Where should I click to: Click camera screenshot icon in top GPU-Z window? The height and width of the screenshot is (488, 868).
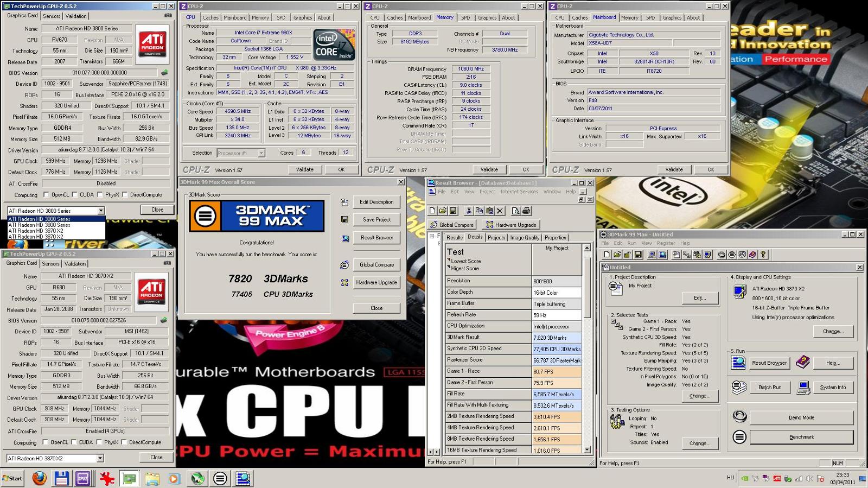click(x=168, y=16)
